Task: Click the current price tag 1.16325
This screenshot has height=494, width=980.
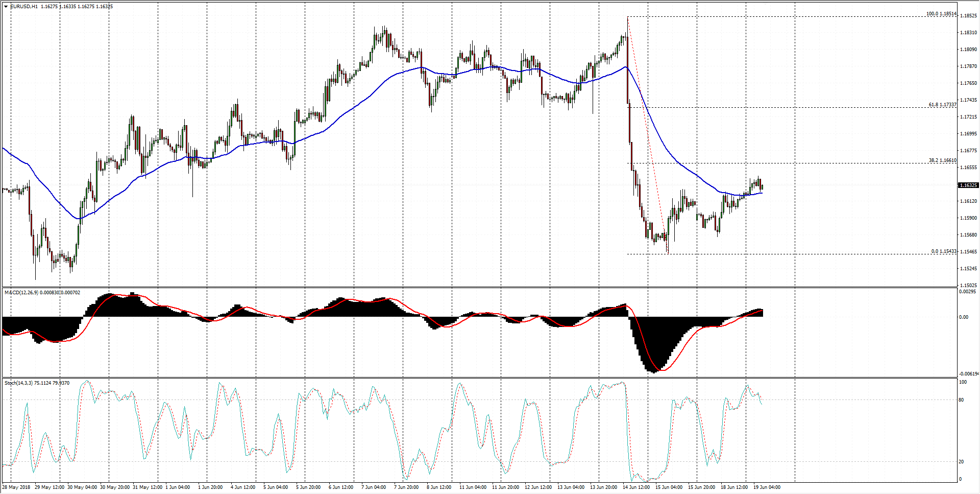Action: click(x=968, y=185)
